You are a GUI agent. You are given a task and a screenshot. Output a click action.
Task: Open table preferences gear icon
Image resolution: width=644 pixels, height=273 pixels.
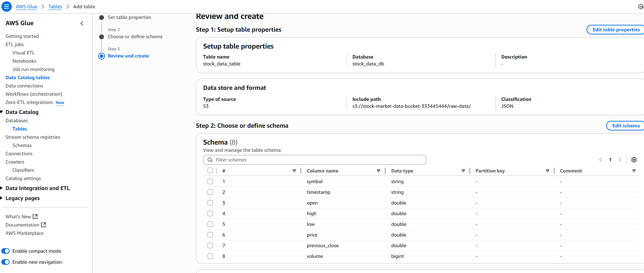[634, 160]
